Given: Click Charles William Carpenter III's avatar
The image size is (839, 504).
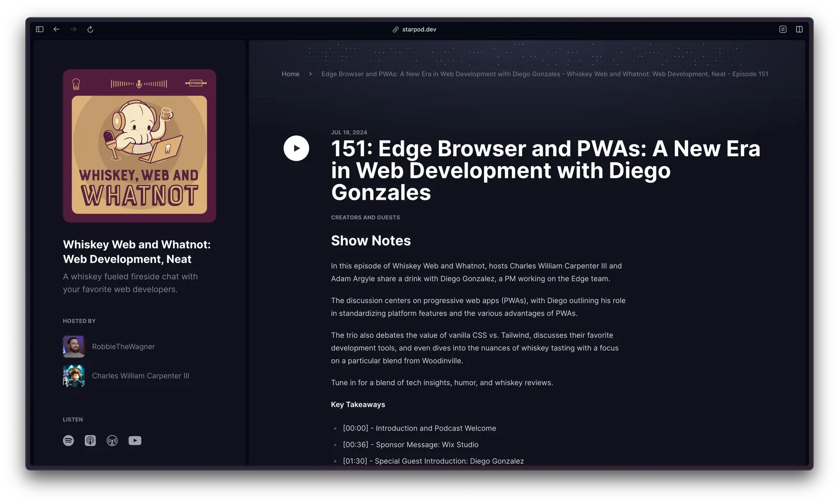Looking at the screenshot, I should [74, 376].
